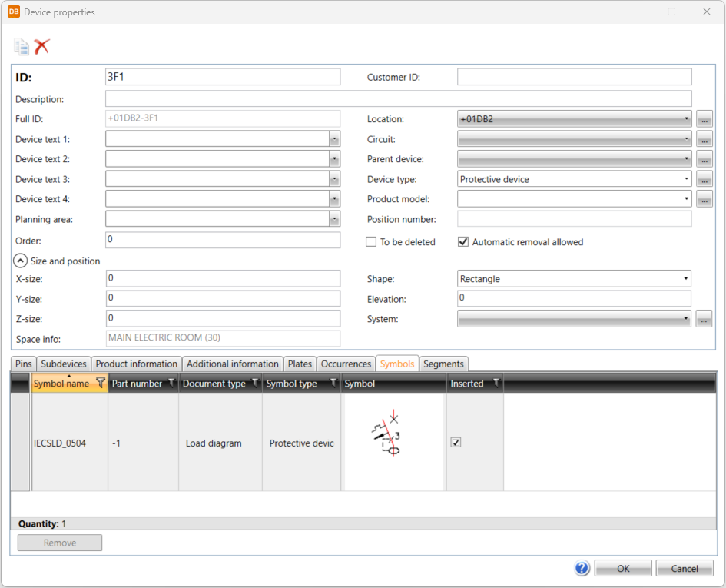This screenshot has width=726, height=588.
Task: Open the Product information tab
Action: 137,364
